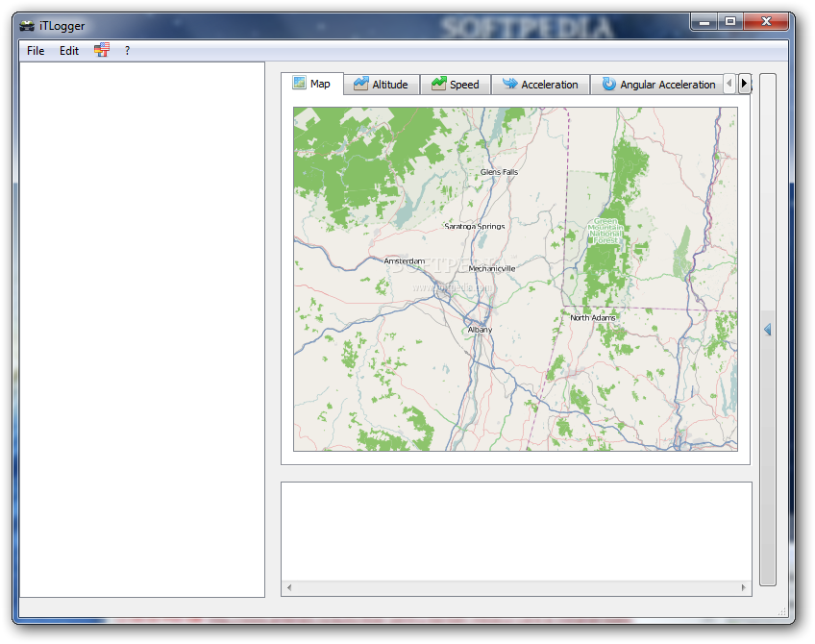Screen dimensions: 815x644
Task: Click Amsterdam label on the map
Action: 404,260
